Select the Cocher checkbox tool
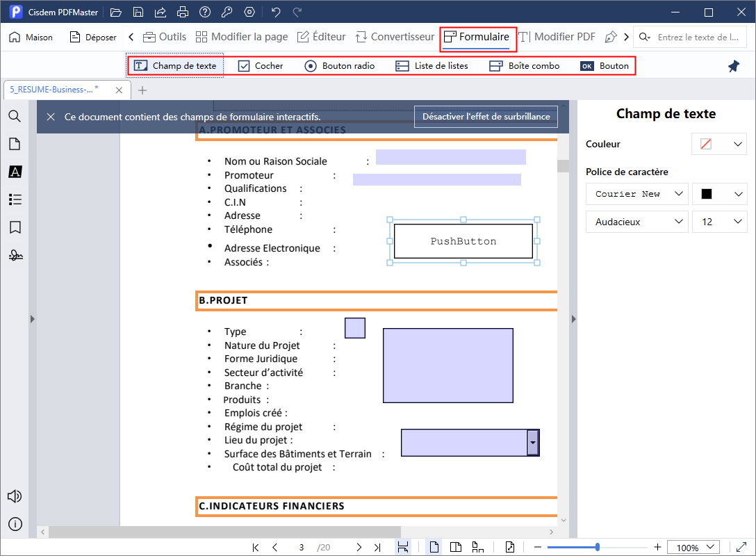Screen dimensions: 756x556 261,66
